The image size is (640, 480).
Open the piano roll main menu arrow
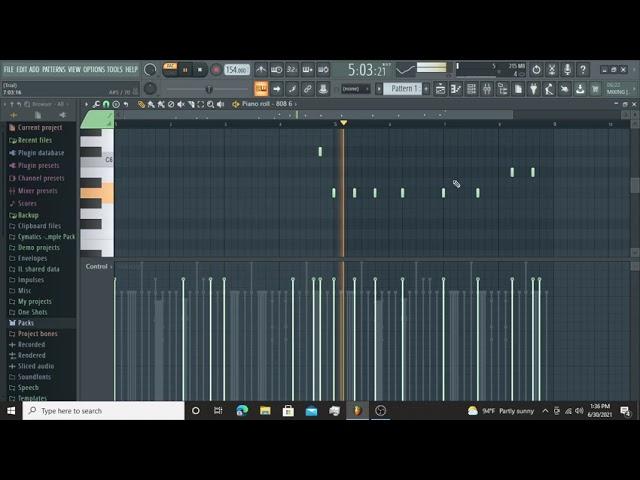[86, 104]
